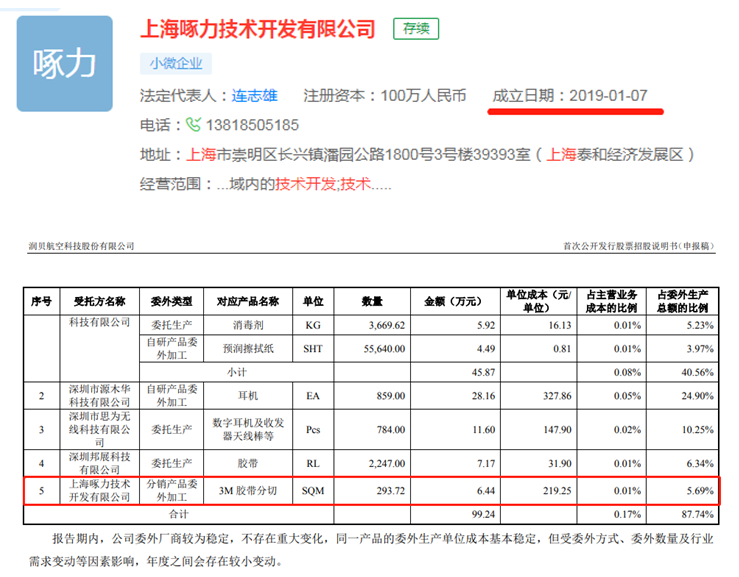Click cell 分销产品委外加工
The width and height of the screenshot is (739, 577).
tap(172, 491)
